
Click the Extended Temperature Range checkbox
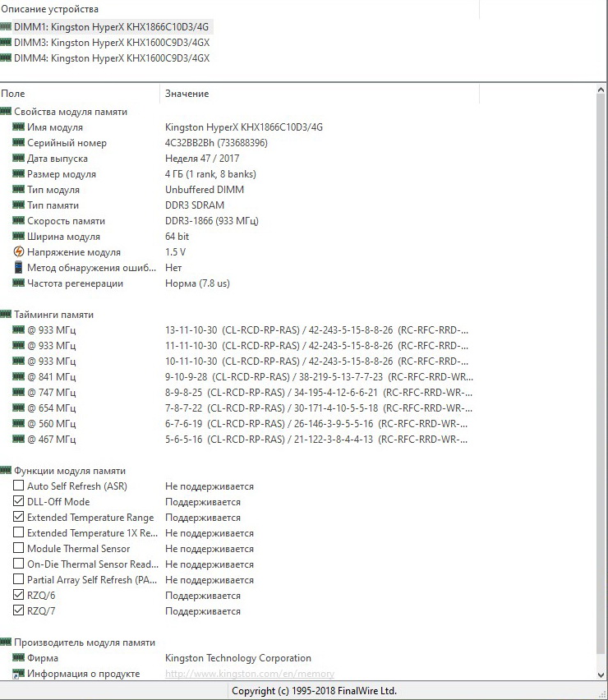(x=18, y=517)
